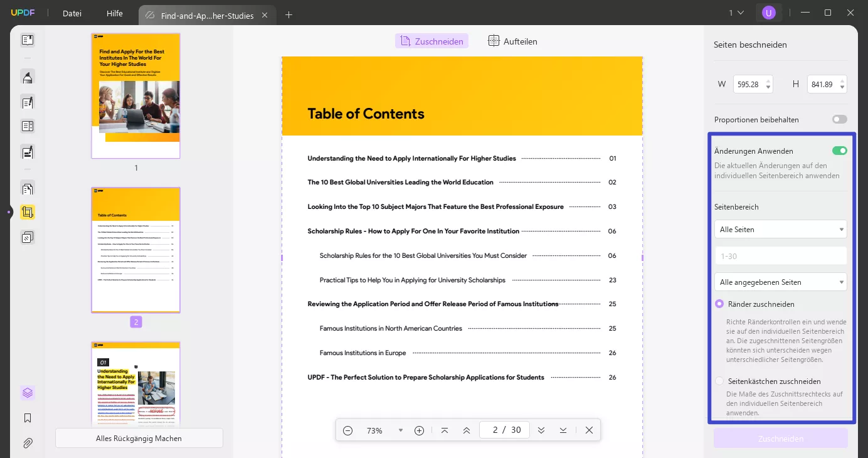This screenshot has width=868, height=458.
Task: Open the attachments paperclip icon
Action: pos(27,443)
